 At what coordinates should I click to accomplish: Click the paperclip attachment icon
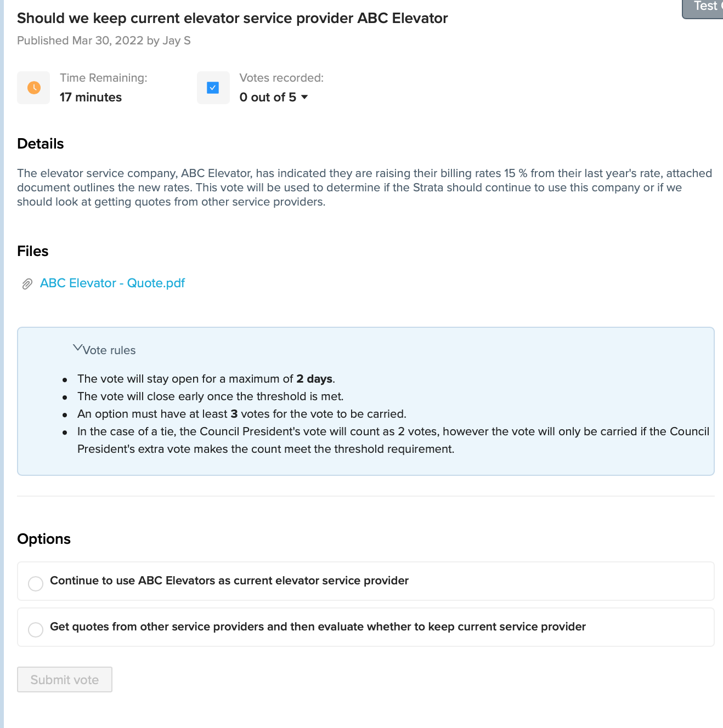click(27, 284)
